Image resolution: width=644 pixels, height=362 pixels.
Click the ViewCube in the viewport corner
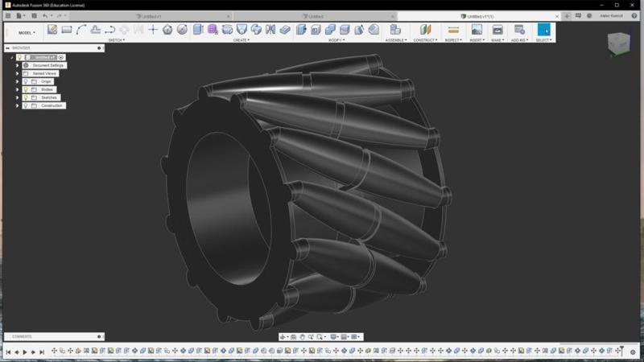click(x=618, y=43)
